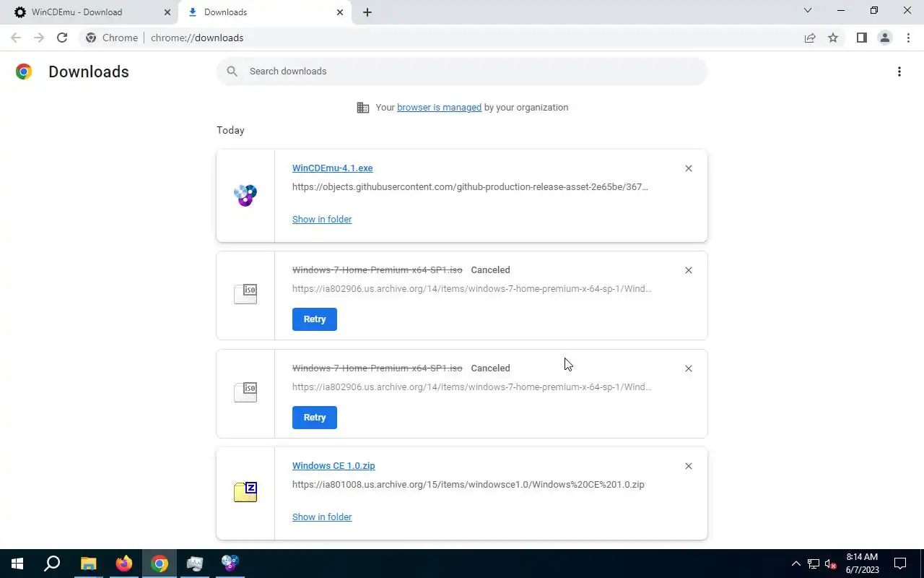924x578 pixels.
Task: Share this page icon
Action: [x=810, y=38]
